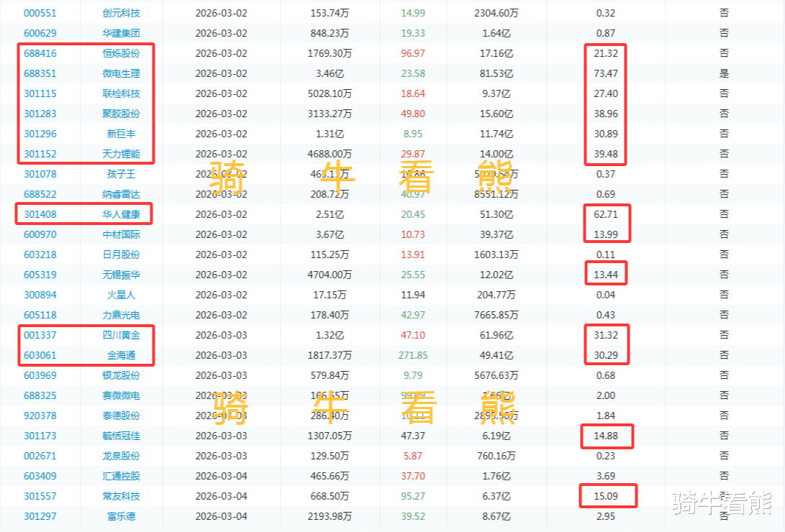Open stock name link 微电生理
This screenshot has height=532, width=785.
121,73
